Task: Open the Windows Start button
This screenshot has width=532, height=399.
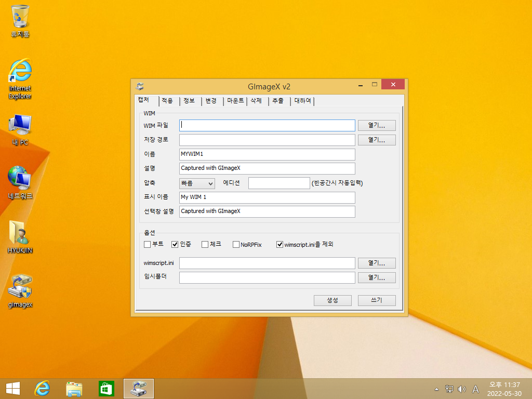Action: pyautogui.click(x=13, y=389)
